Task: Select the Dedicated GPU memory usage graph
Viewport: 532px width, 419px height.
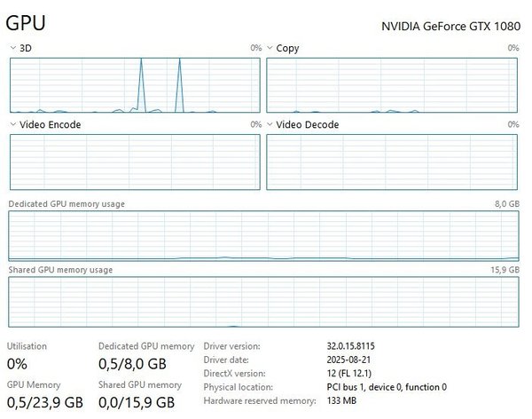Action: (x=263, y=235)
